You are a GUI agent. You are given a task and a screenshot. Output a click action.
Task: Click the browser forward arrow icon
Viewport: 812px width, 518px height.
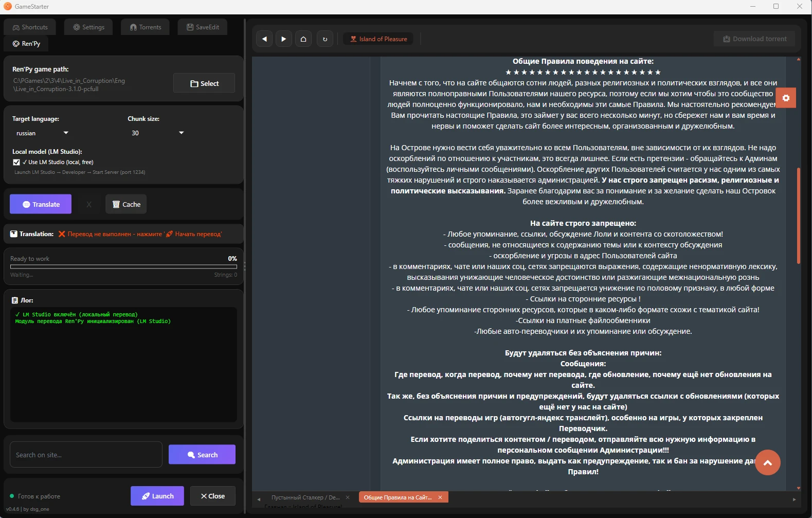(x=283, y=39)
